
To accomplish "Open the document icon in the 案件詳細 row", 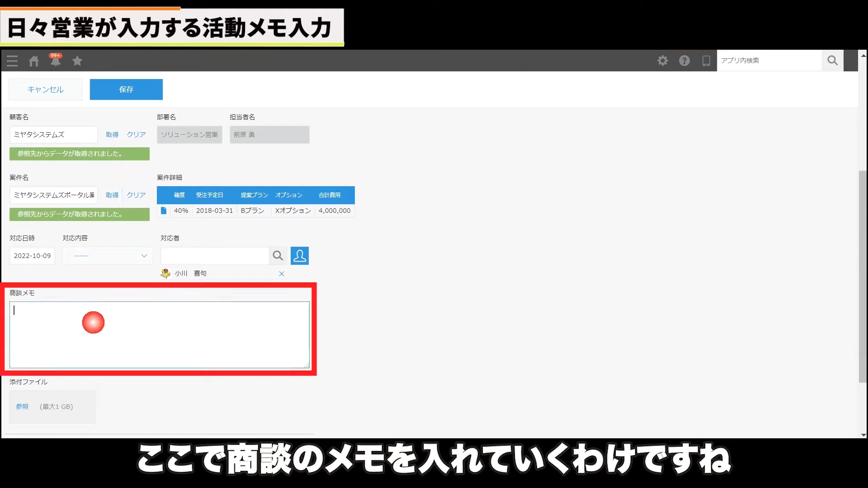I will tap(164, 211).
